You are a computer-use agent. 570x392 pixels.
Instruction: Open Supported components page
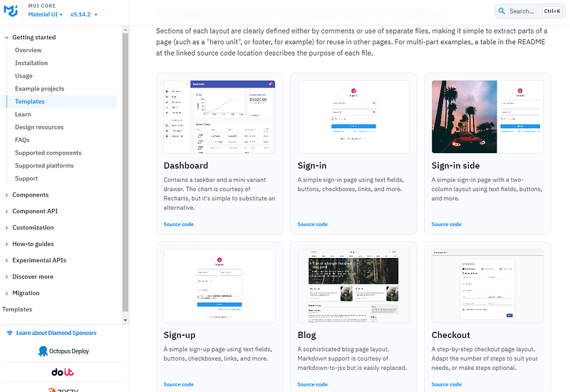tap(48, 153)
